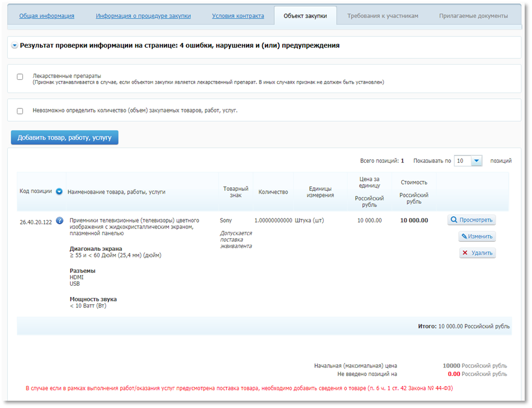Click the Количество column header

tap(273, 192)
